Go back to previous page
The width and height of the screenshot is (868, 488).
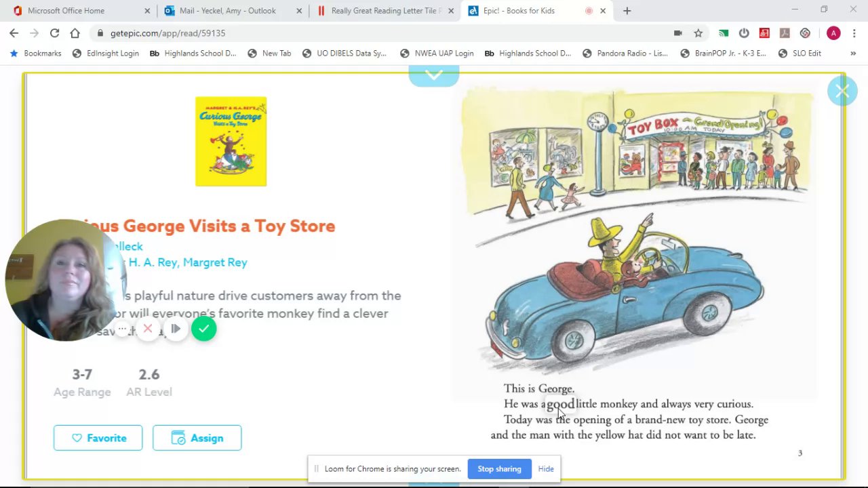point(14,33)
